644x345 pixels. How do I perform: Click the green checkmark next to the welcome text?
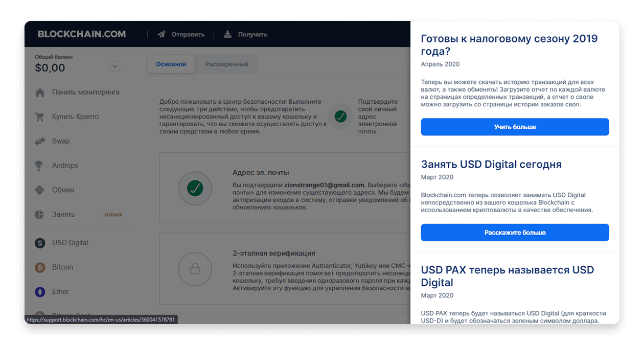[x=340, y=117]
